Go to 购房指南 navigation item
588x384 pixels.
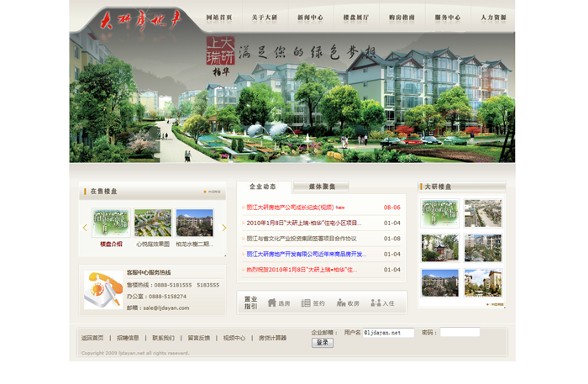pos(402,18)
